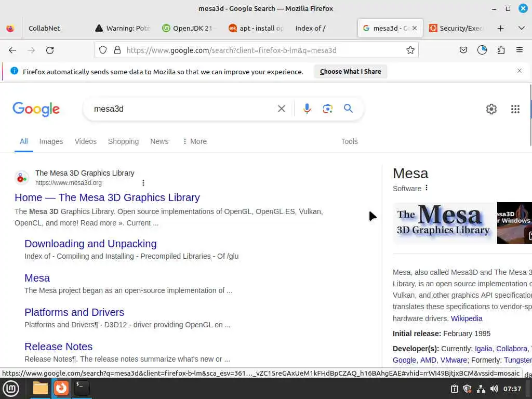Search by image with the camera lens icon

pos(327,109)
